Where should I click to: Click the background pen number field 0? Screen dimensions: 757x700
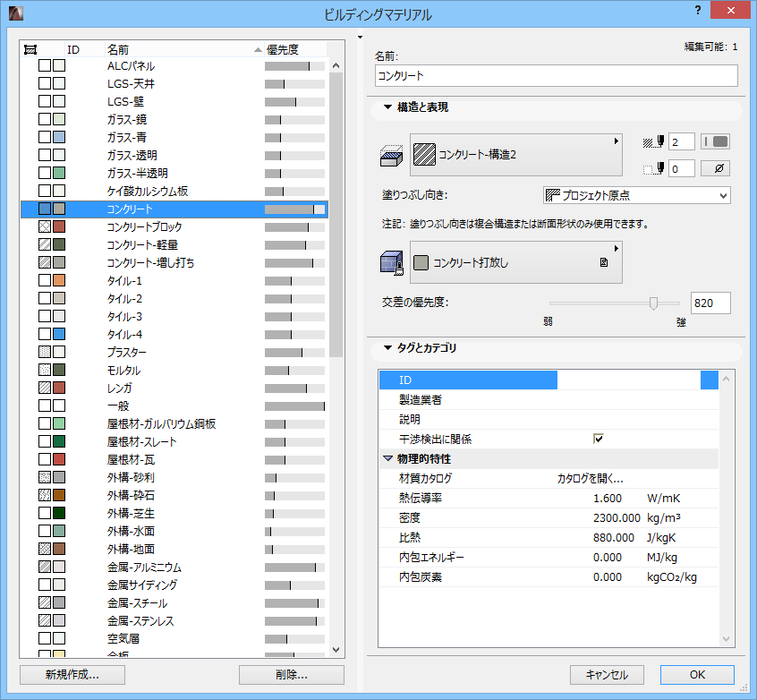(x=682, y=168)
